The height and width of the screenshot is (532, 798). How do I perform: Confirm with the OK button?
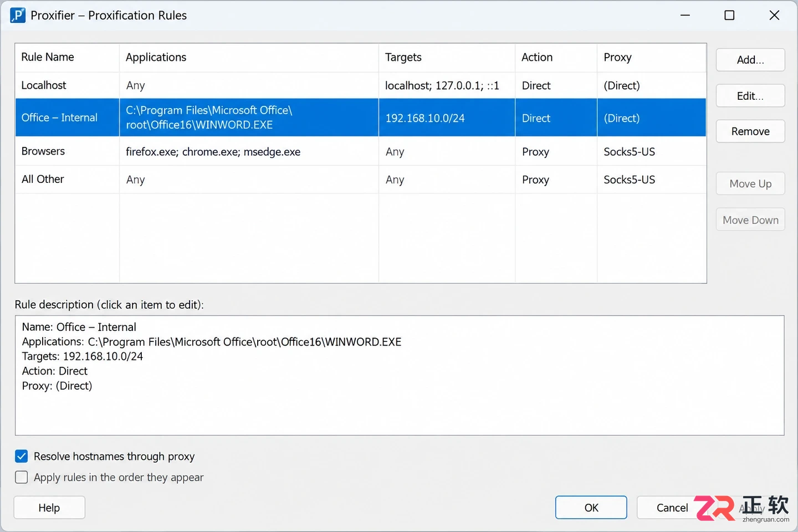(591, 508)
